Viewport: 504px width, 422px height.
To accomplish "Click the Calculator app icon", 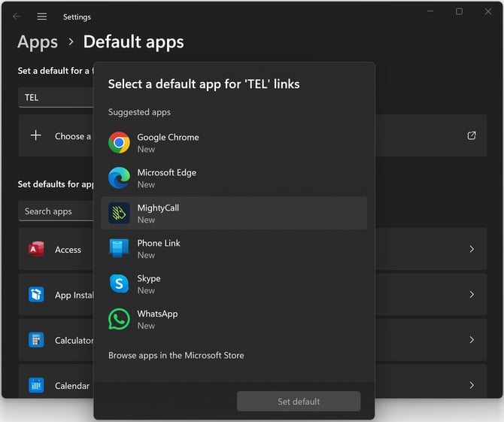I will click(x=36, y=340).
